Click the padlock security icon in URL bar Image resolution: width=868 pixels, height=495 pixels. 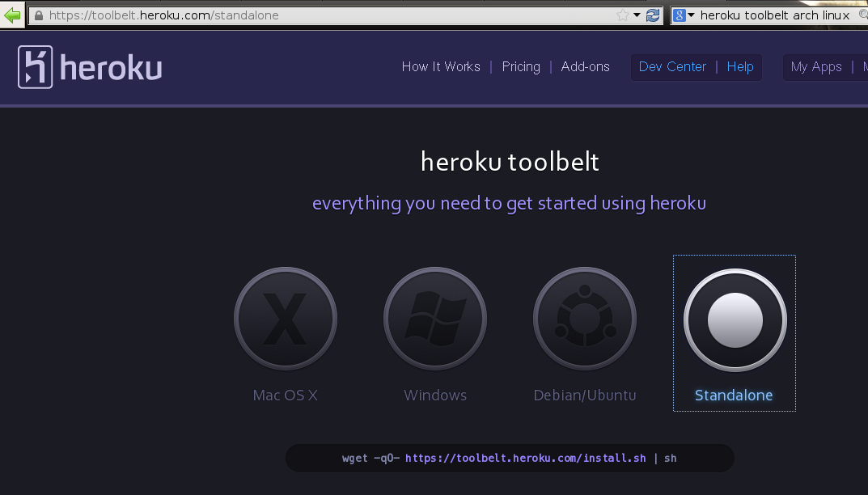pos(39,15)
